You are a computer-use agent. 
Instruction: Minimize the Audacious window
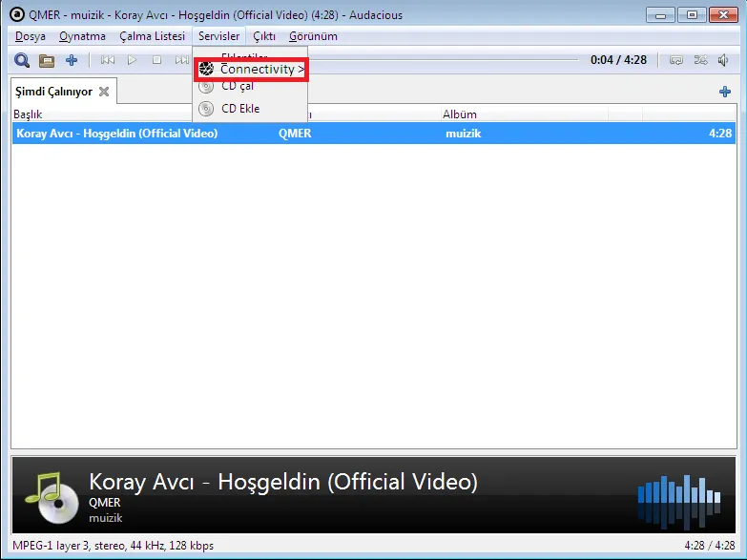(660, 15)
